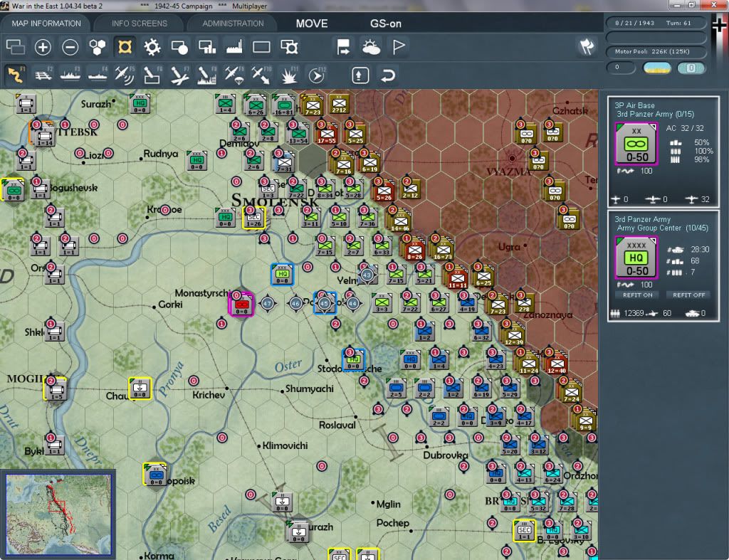Select F6 bomb unit mode

tap(152, 75)
